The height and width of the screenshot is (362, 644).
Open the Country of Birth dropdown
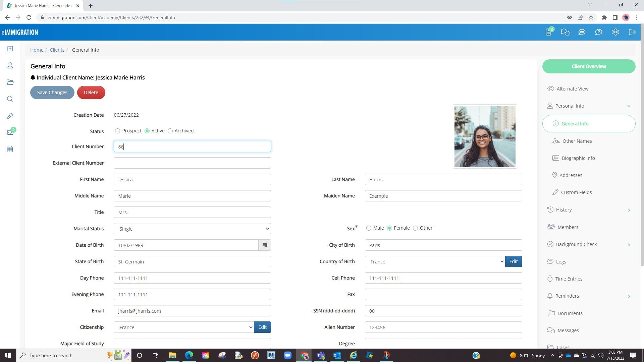[435, 261]
